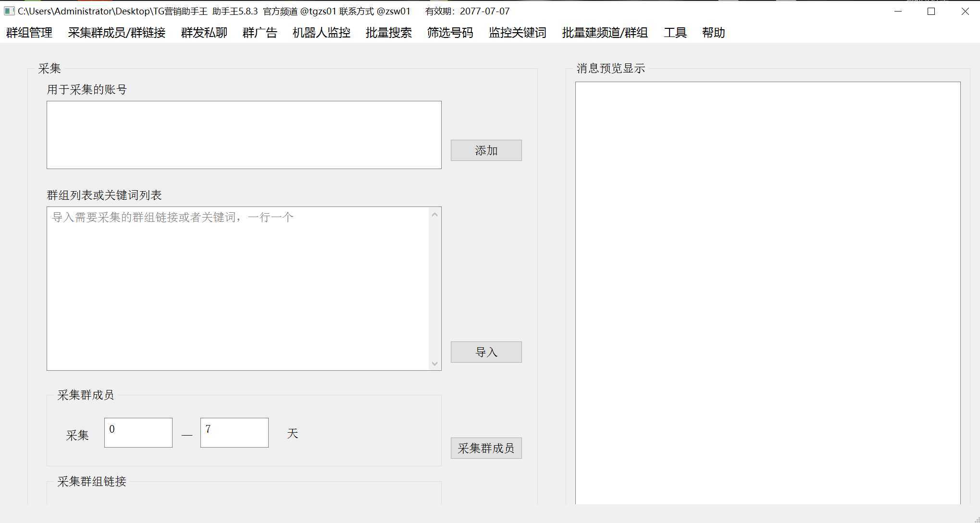
Task: Click the 批量搜索 menu
Action: [x=389, y=33]
